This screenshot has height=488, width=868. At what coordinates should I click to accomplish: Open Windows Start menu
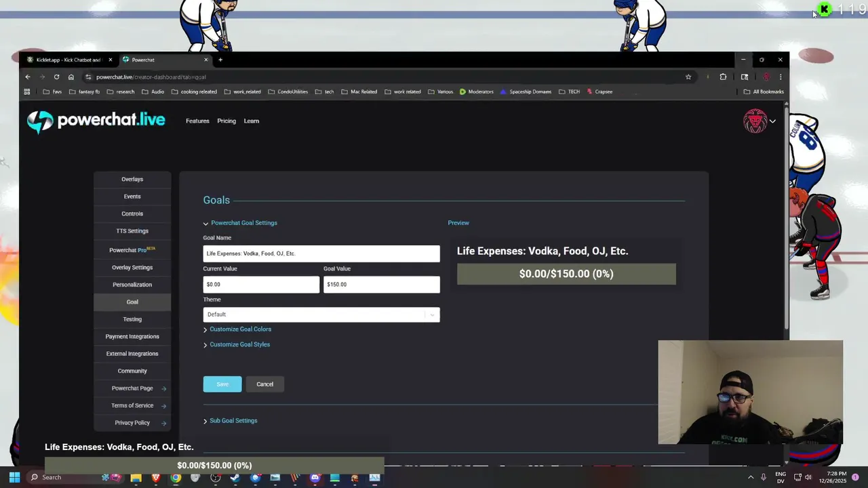tap(14, 477)
